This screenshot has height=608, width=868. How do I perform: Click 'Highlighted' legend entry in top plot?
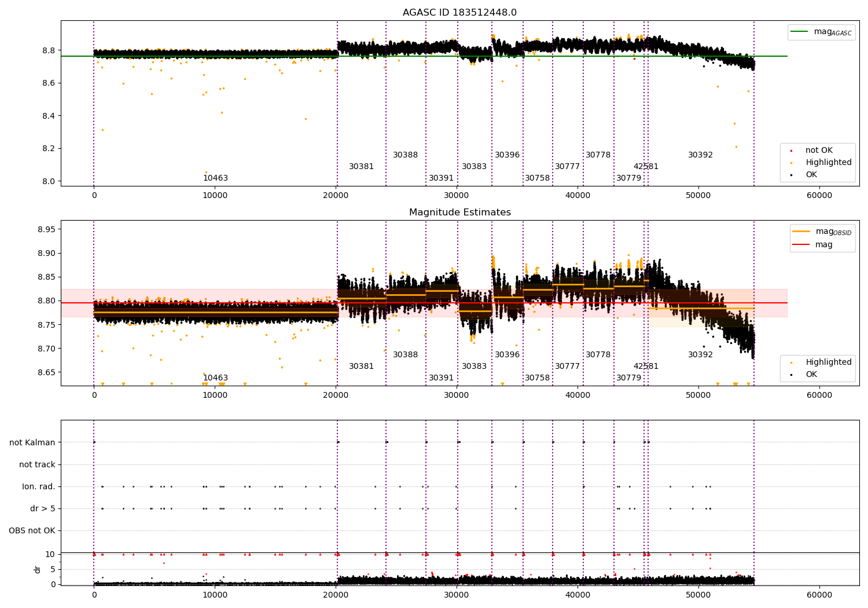(829, 163)
